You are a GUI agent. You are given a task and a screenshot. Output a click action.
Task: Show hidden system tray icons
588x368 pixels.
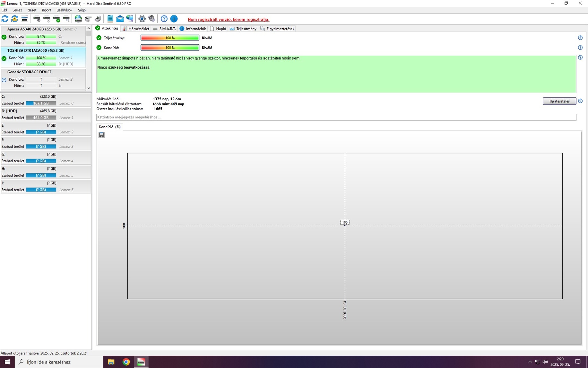(x=530, y=362)
